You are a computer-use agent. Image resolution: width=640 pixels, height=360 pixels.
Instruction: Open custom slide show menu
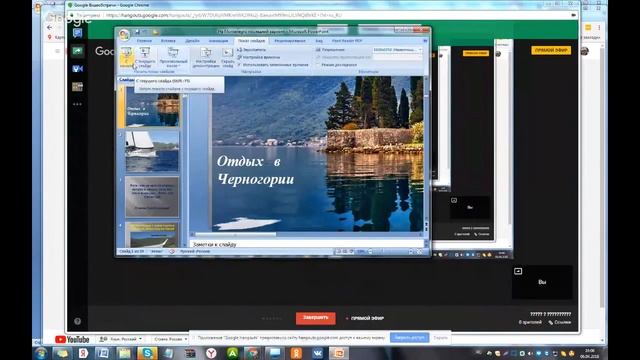pos(173,57)
